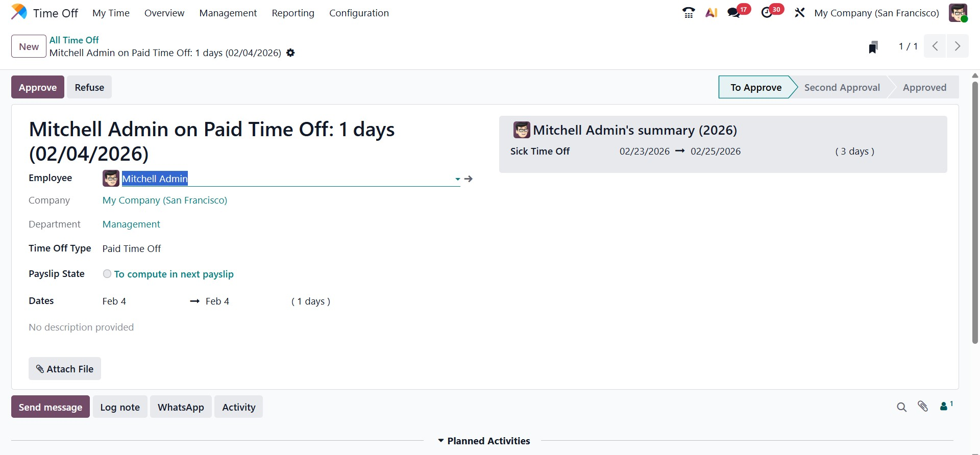Viewport: 980px width, 455px height.
Task: Click the gear actions icon beside the record title
Action: [290, 53]
